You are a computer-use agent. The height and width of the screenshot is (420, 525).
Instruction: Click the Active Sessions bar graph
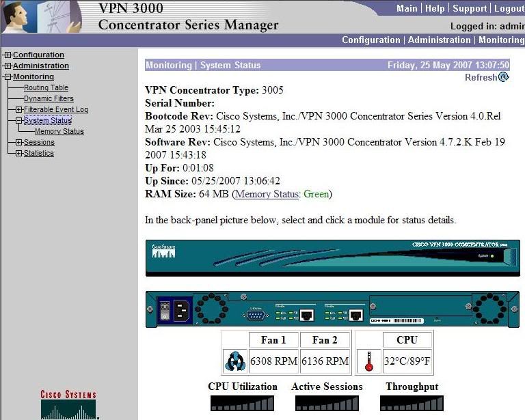click(327, 404)
